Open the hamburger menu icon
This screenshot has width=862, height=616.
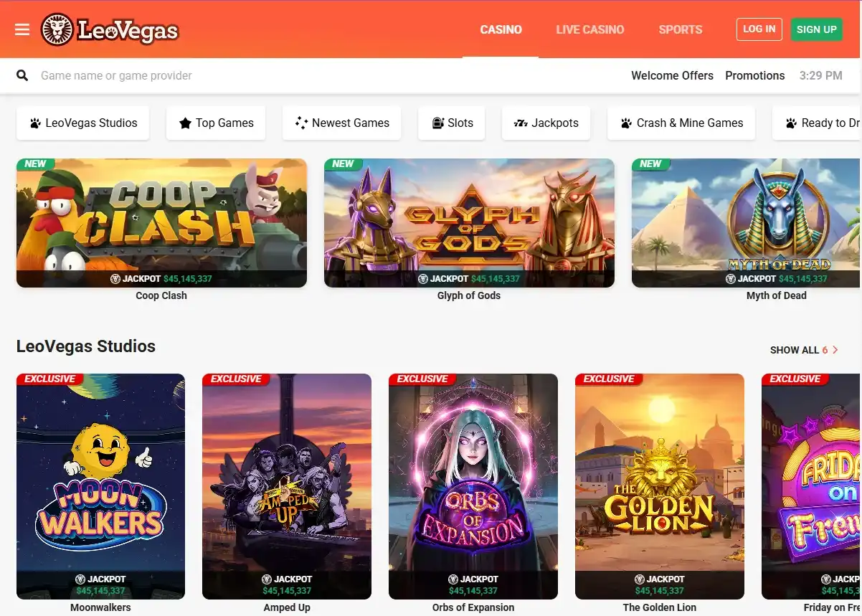point(22,29)
